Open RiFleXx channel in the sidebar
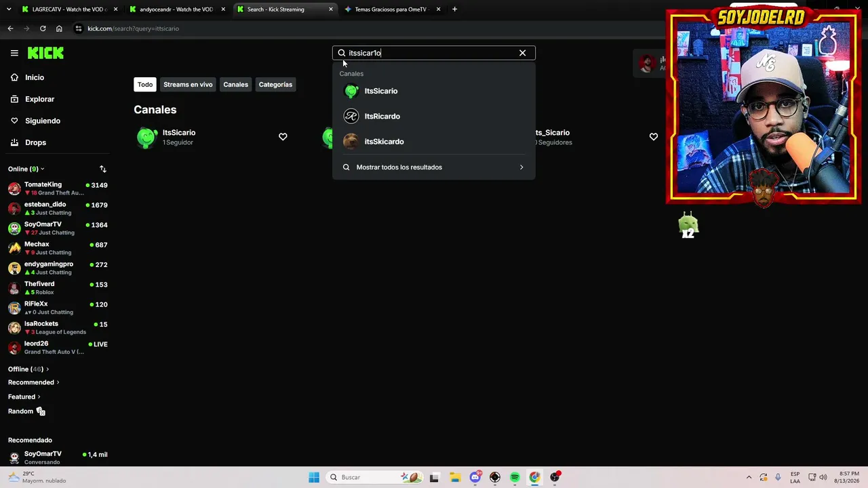The image size is (868, 488). click(x=58, y=308)
